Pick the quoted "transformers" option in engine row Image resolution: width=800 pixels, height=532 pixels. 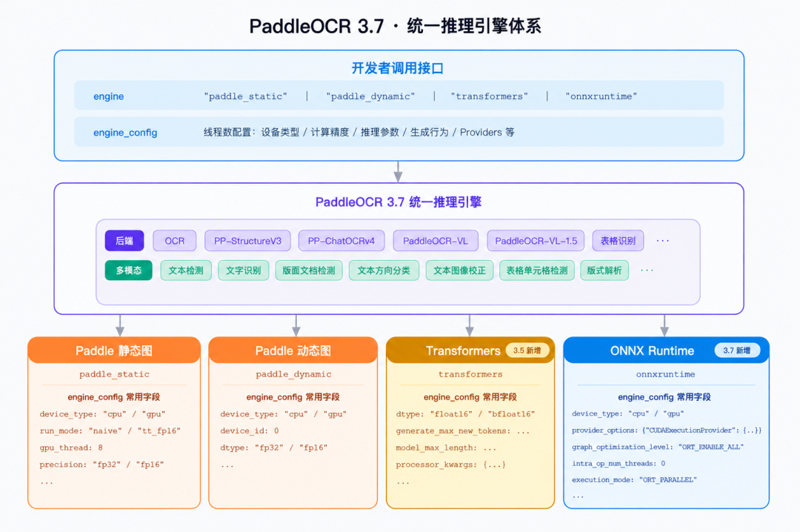pos(490,96)
